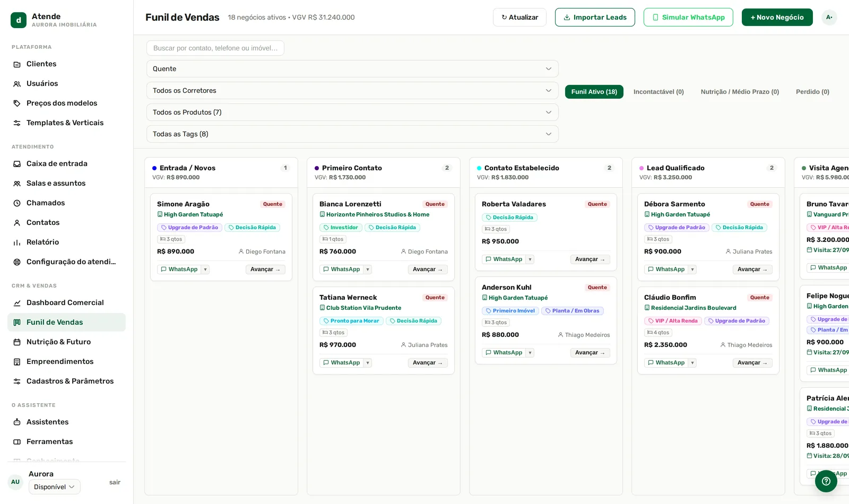Viewport: 849px width, 504px height.
Task: Open the Dashboard Comercial chart icon
Action: click(17, 303)
